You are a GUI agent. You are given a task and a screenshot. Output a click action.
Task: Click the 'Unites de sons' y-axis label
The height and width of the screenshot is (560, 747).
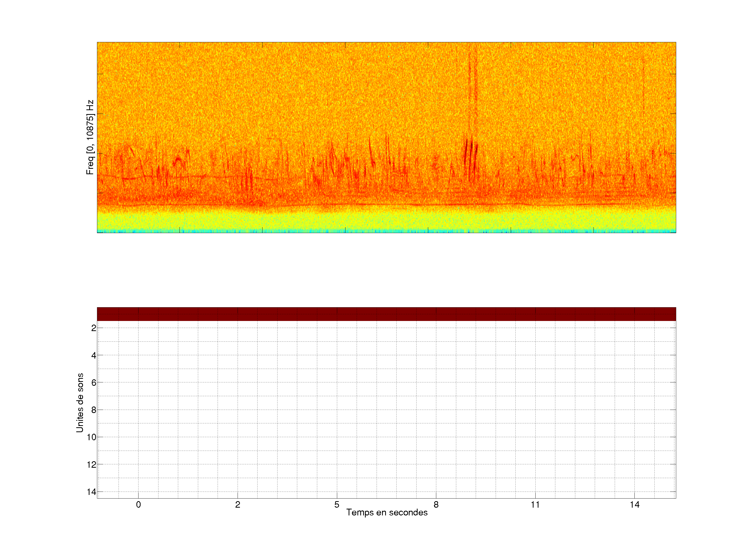click(80, 403)
